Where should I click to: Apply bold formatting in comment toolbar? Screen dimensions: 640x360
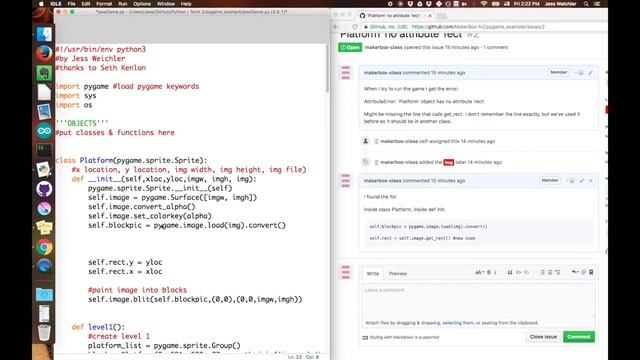click(x=489, y=272)
